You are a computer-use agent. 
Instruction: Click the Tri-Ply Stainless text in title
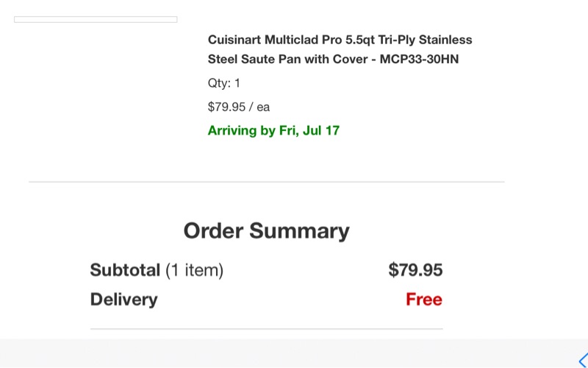coord(423,40)
